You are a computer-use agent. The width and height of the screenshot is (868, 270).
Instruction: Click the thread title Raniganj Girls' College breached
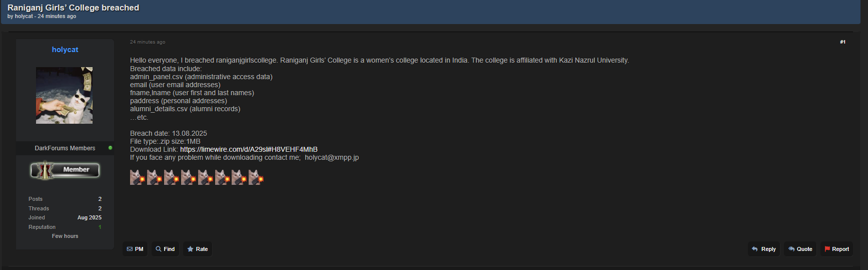click(73, 8)
